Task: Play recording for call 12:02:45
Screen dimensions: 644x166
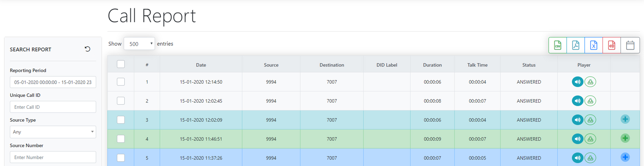Action: (x=578, y=101)
